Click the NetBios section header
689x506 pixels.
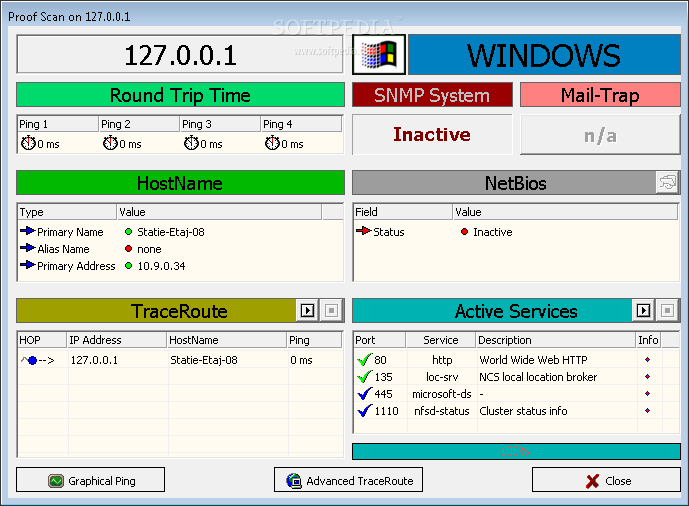(515, 182)
